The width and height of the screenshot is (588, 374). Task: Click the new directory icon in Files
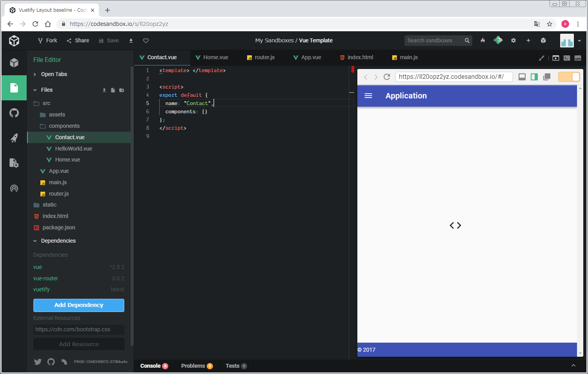point(122,90)
